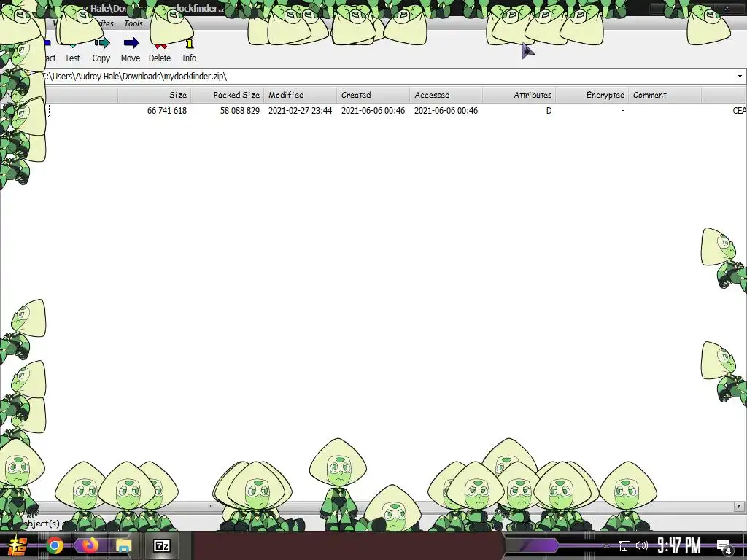Sort by the Modified column header
The width and height of the screenshot is (747, 560).
pyautogui.click(x=300, y=95)
